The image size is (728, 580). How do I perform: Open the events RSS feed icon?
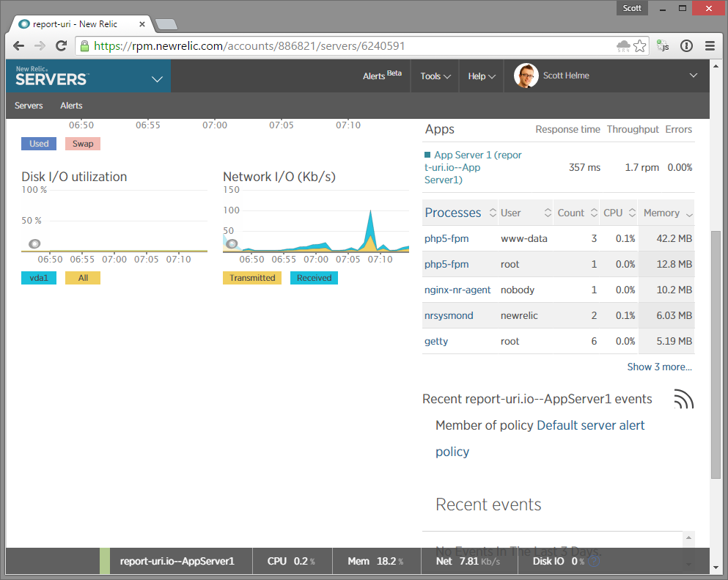(x=683, y=399)
